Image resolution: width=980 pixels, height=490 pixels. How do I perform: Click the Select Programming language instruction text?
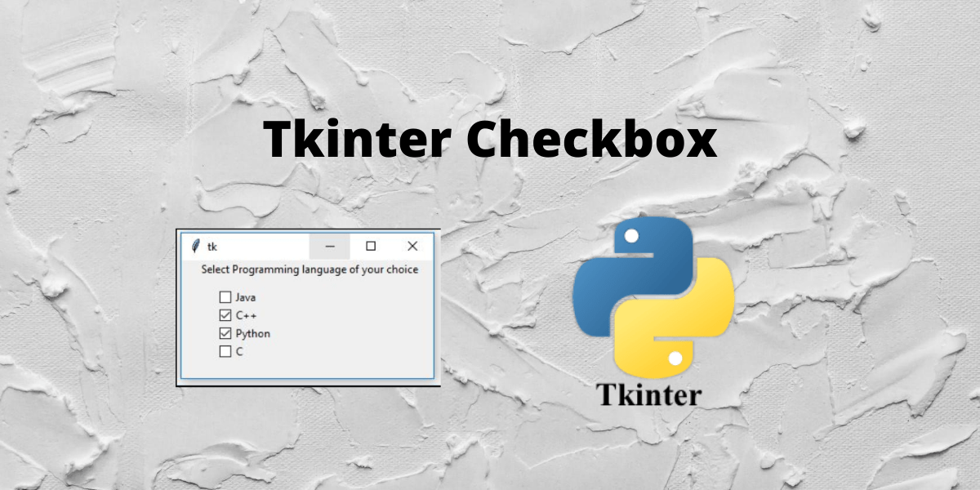pyautogui.click(x=309, y=269)
